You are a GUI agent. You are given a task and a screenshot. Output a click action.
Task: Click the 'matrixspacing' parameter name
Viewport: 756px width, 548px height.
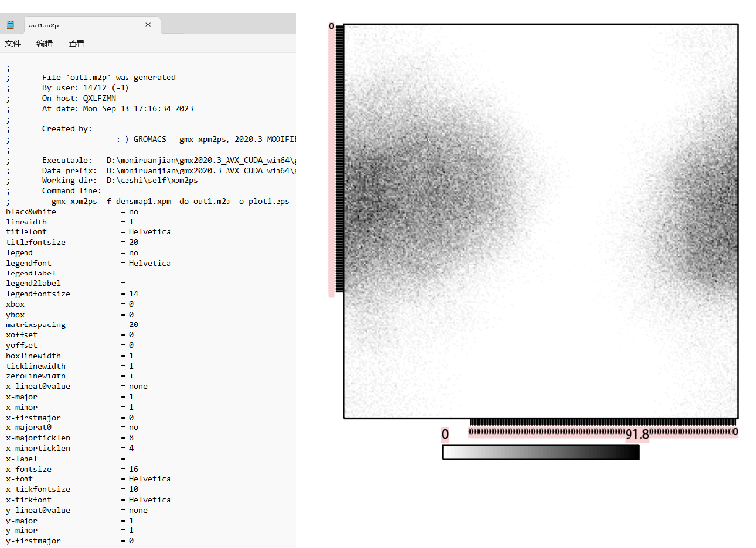coord(35,324)
